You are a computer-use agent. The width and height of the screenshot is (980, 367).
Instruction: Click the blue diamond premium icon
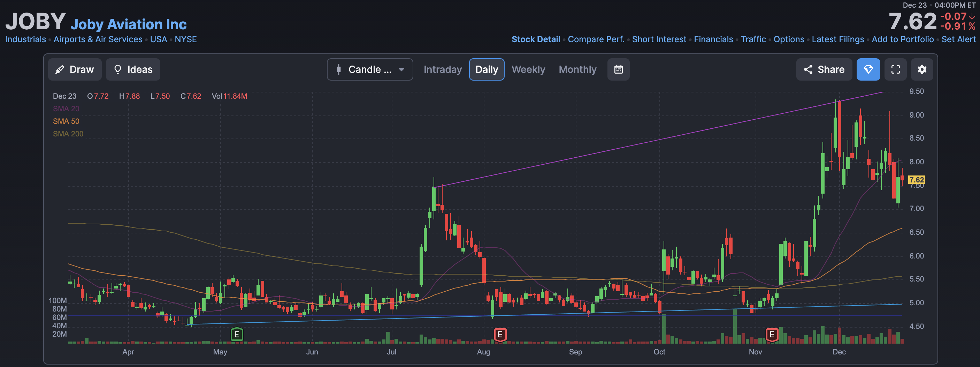[x=868, y=69]
